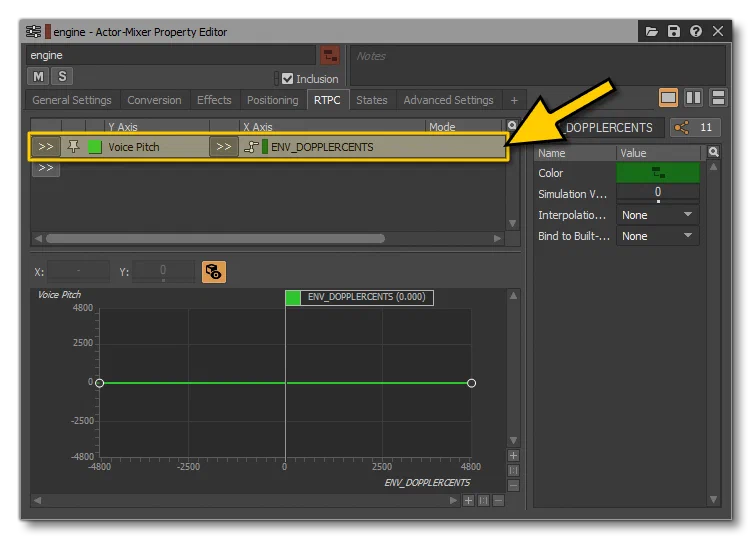Click the graph vertical zoom-in plus button

click(x=513, y=456)
